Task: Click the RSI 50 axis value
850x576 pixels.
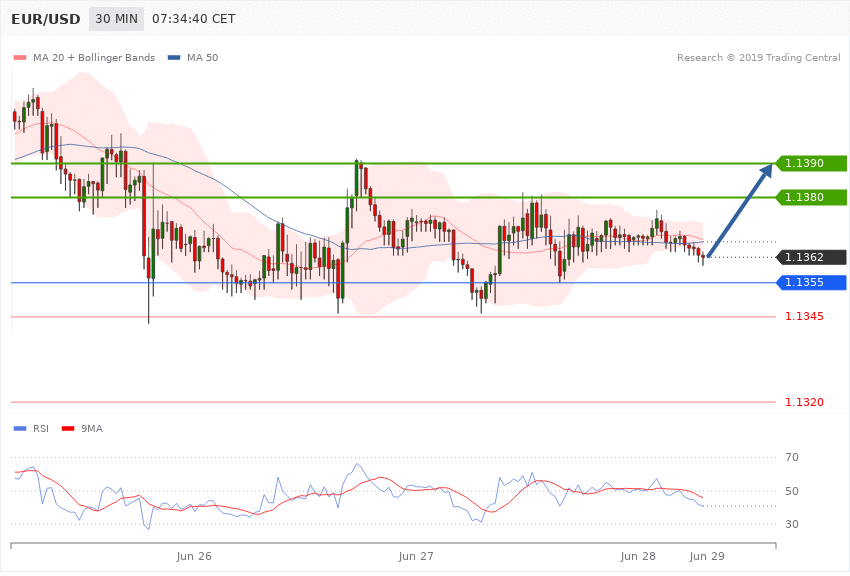Action: coord(792,491)
